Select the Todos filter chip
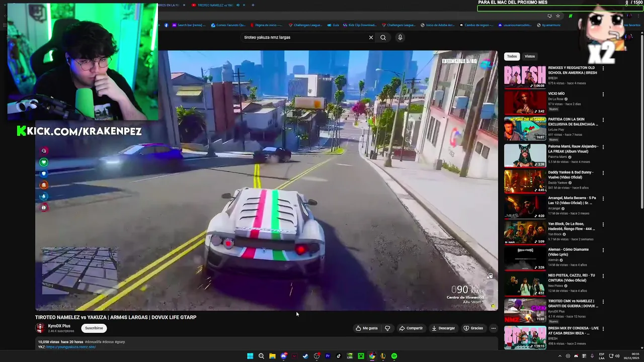 [512, 56]
